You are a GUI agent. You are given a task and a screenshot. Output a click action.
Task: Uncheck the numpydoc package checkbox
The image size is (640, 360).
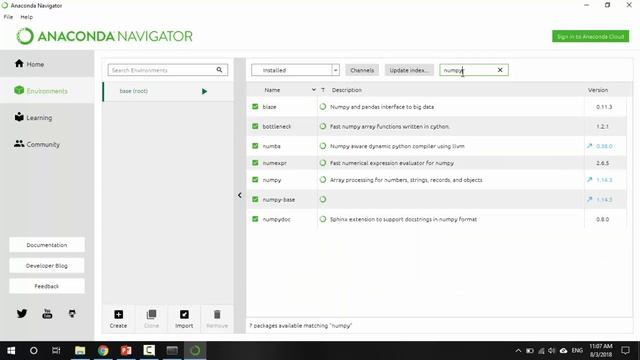click(x=255, y=219)
